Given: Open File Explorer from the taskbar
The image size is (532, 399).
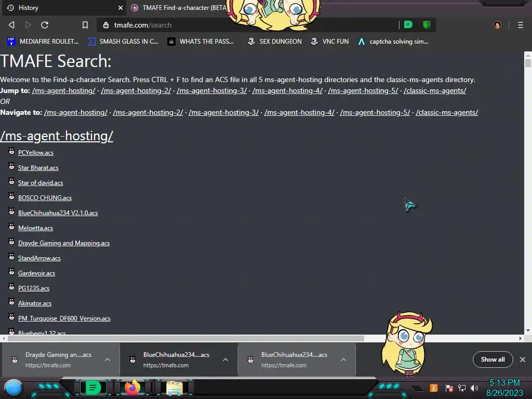Looking at the screenshot, I should (175, 389).
